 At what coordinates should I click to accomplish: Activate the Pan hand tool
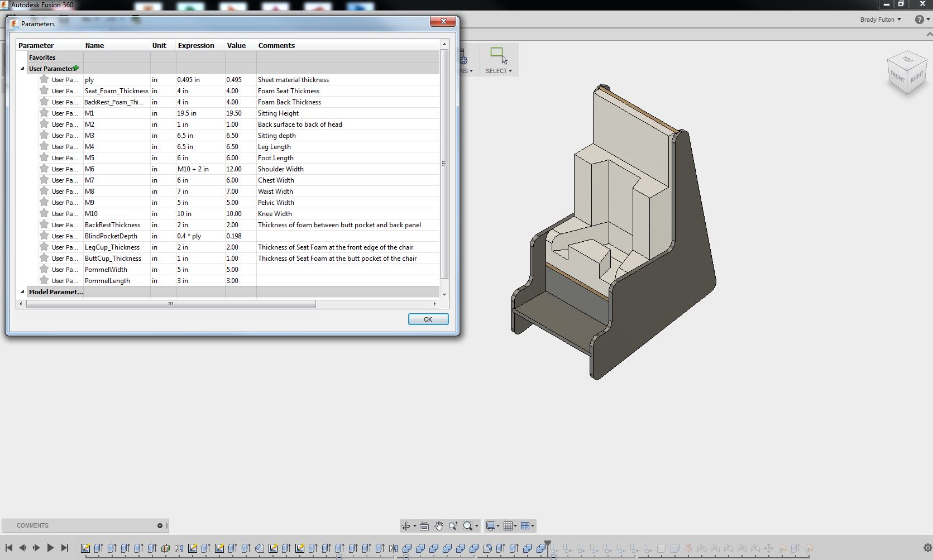[x=439, y=526]
